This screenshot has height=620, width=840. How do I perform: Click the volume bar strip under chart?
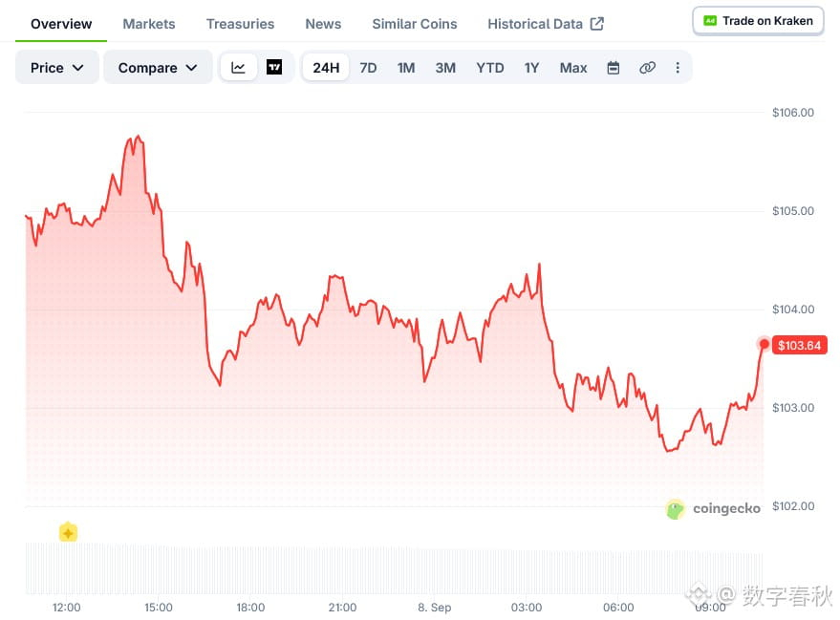(395, 568)
